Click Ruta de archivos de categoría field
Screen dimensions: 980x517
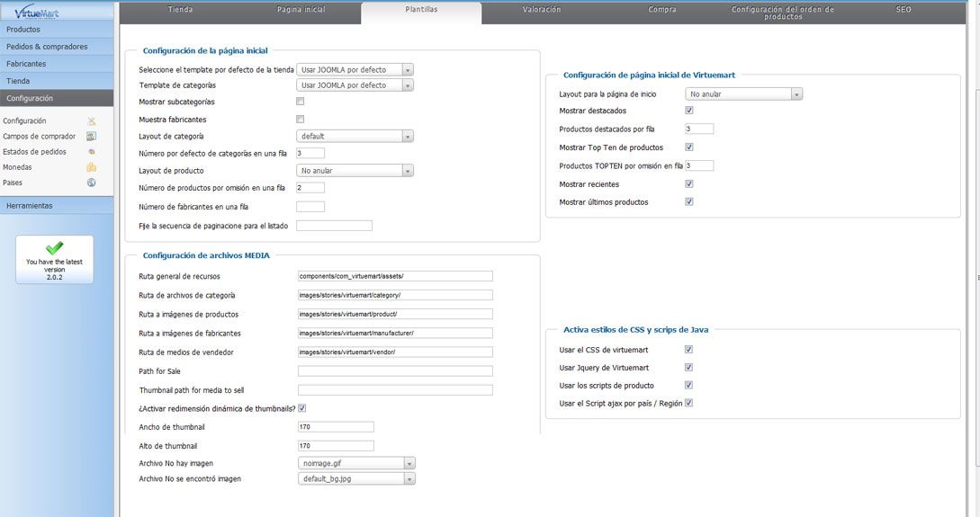[x=395, y=295]
